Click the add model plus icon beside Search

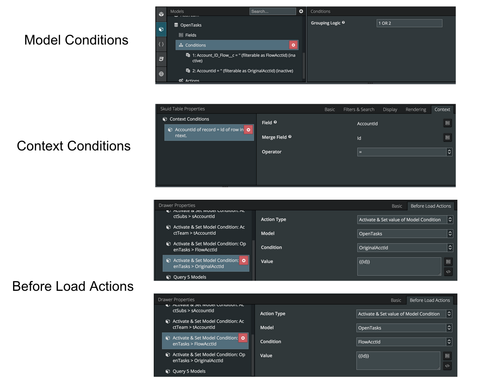click(x=301, y=11)
